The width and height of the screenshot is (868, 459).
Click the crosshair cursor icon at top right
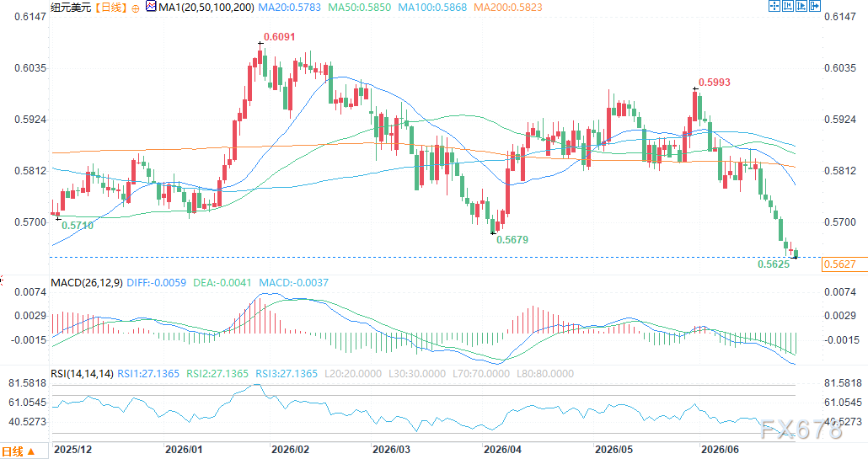(774, 6)
